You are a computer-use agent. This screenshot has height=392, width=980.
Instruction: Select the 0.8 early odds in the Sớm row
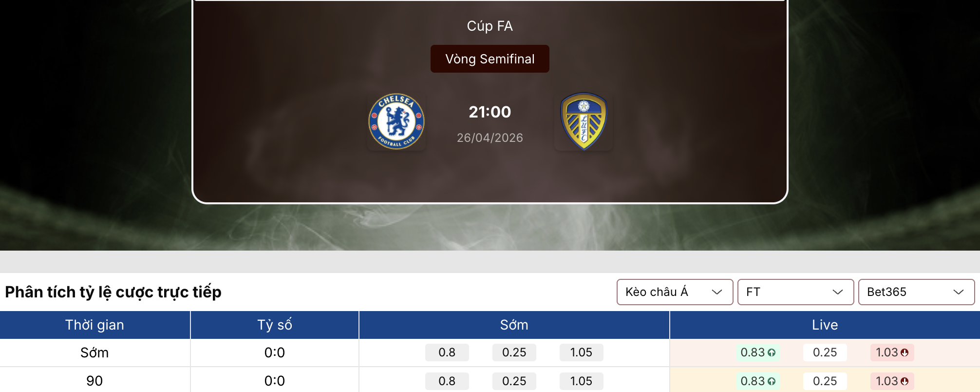click(447, 353)
